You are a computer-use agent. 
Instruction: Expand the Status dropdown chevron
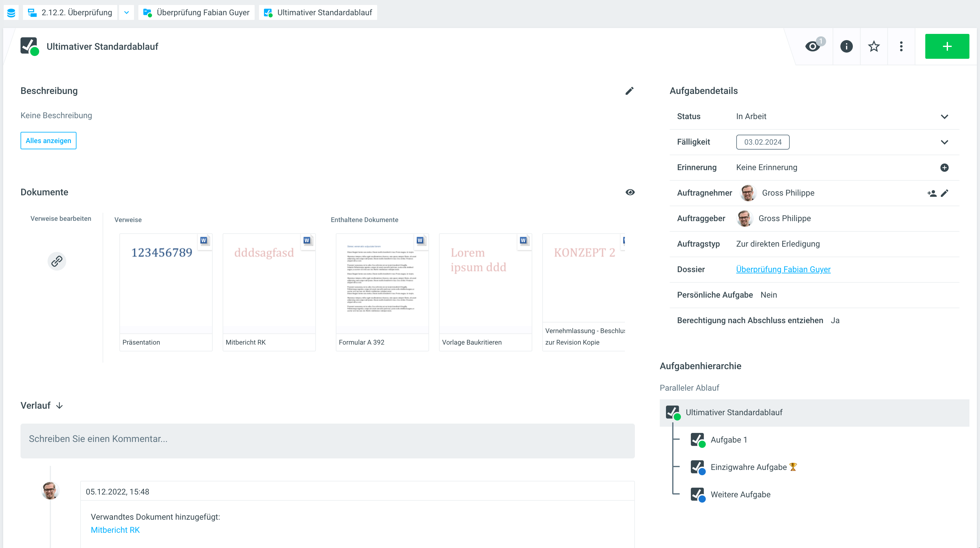(x=944, y=116)
